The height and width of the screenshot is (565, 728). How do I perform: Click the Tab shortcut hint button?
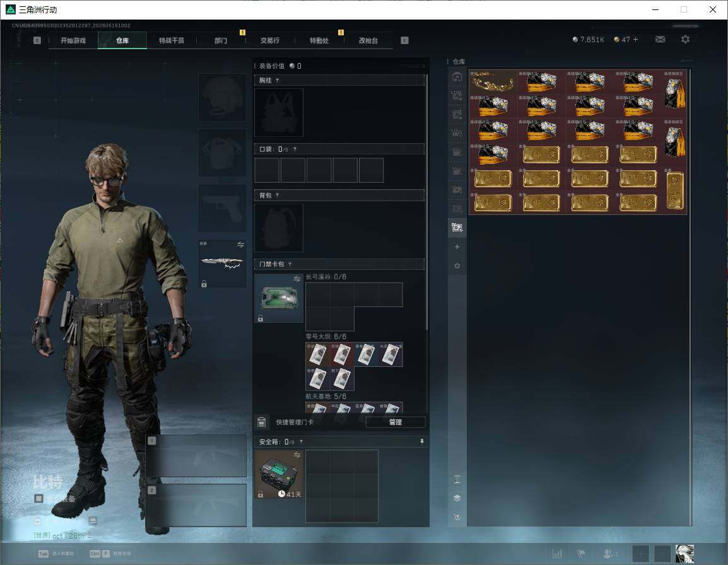[57, 554]
